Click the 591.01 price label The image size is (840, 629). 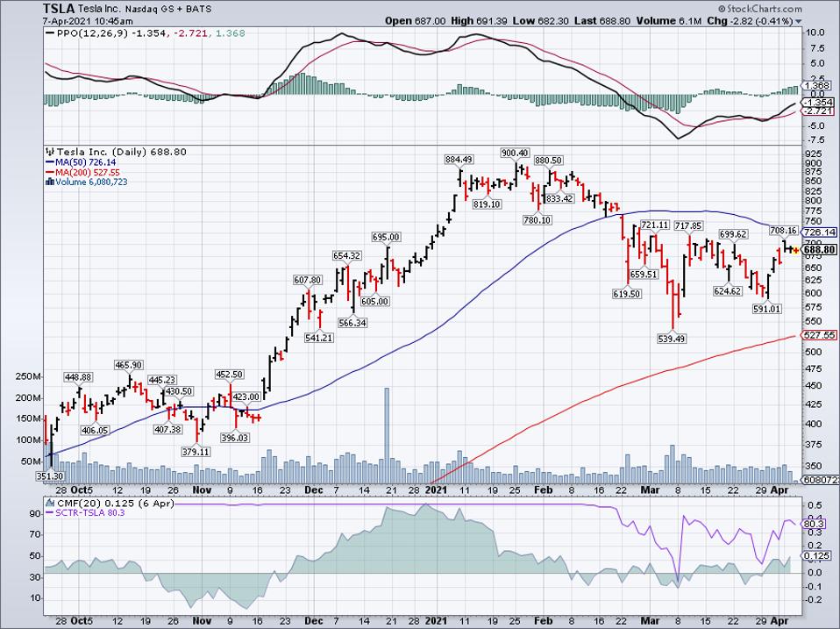766,309
